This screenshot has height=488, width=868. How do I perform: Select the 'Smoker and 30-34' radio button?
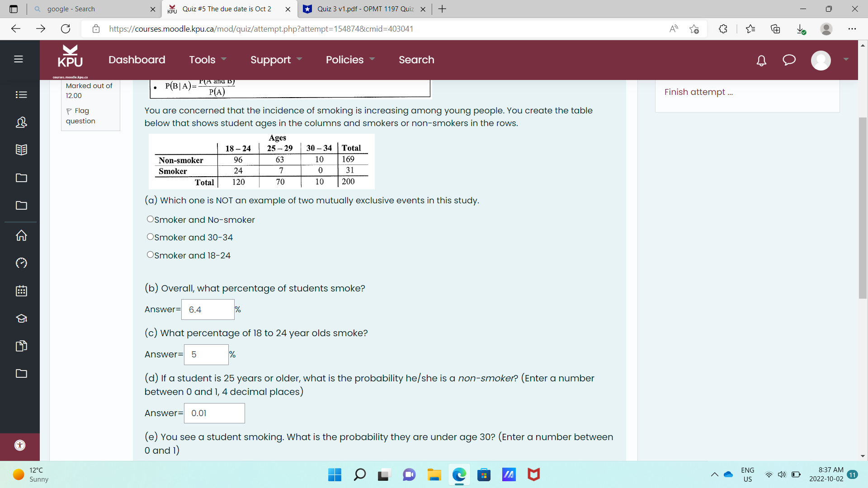pos(150,236)
